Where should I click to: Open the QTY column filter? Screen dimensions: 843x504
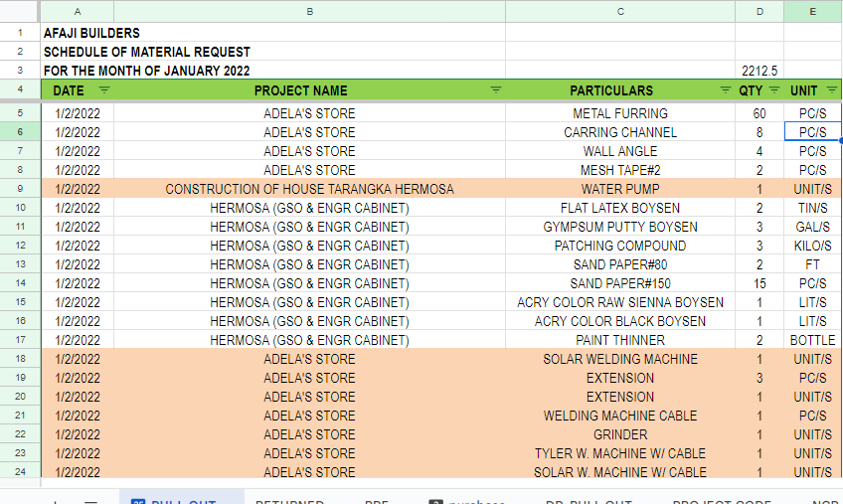[x=774, y=90]
